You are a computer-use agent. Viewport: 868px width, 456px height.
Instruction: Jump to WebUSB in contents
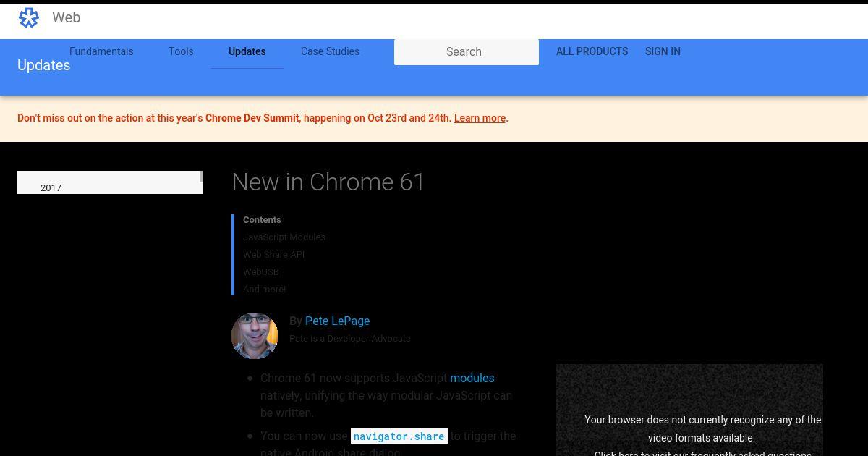tap(260, 271)
